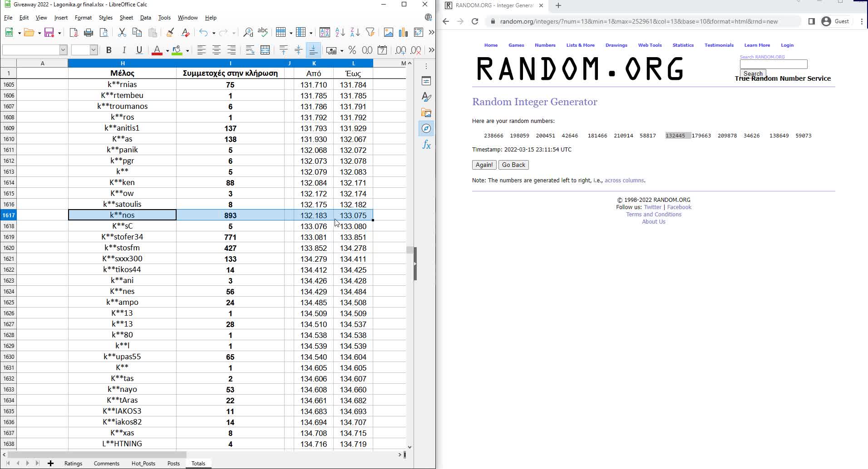Click the Print icon in toolbar
Viewport: 868px width, 469px height.
pos(89,32)
